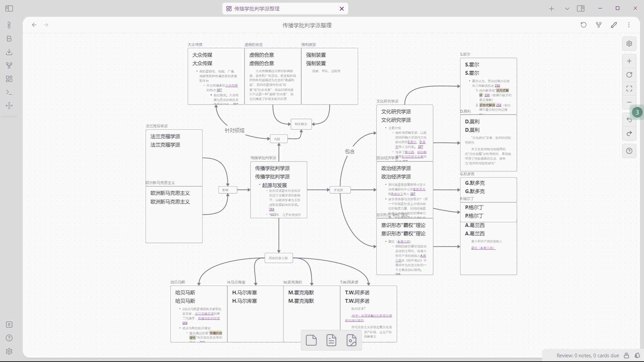Open the tab list dropdown arrow
The height and width of the screenshot is (362, 644).
click(567, 9)
